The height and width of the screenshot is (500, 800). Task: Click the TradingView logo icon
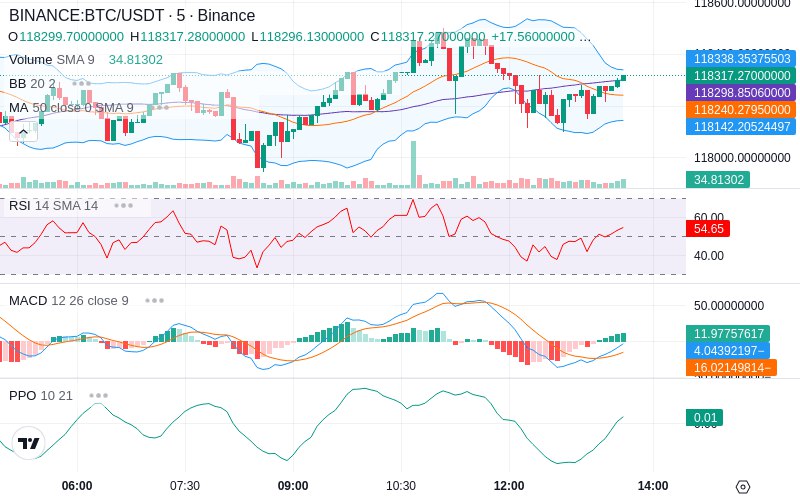29,443
